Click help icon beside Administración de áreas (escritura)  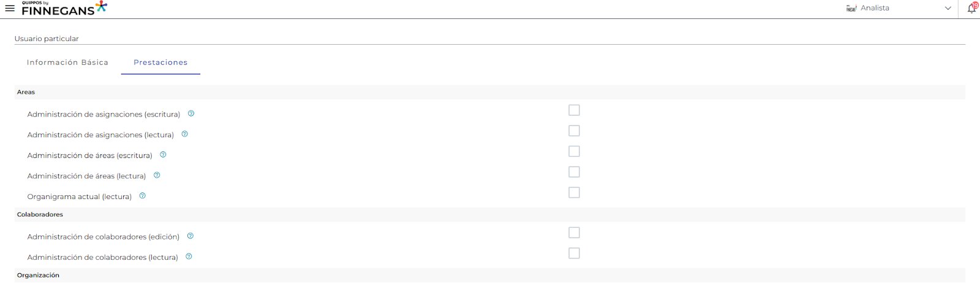point(163,155)
